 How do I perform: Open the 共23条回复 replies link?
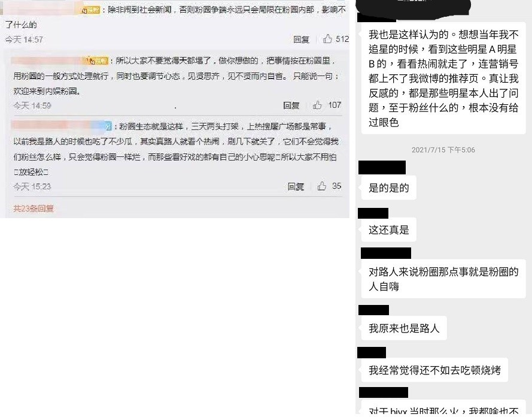(x=34, y=208)
